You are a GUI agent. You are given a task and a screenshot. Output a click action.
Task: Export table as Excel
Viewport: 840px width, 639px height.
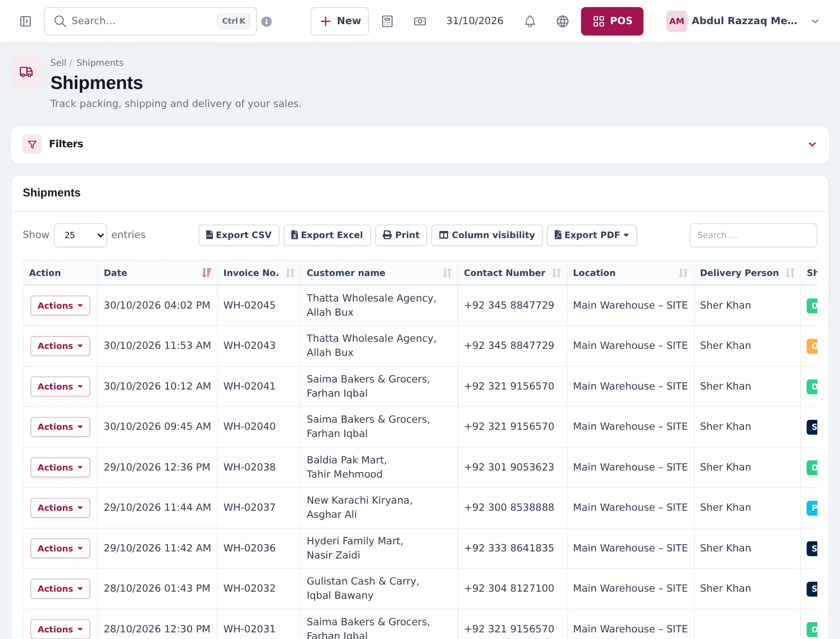click(327, 235)
